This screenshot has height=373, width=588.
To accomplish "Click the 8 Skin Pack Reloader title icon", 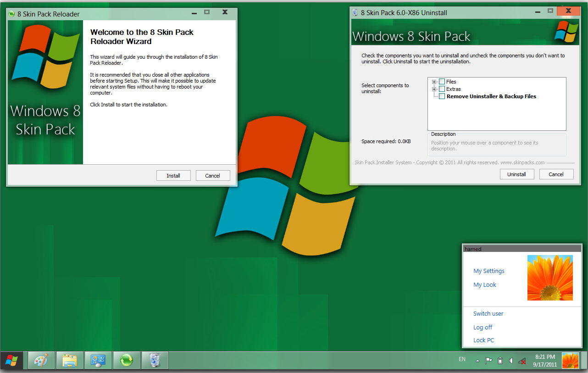I will point(11,14).
